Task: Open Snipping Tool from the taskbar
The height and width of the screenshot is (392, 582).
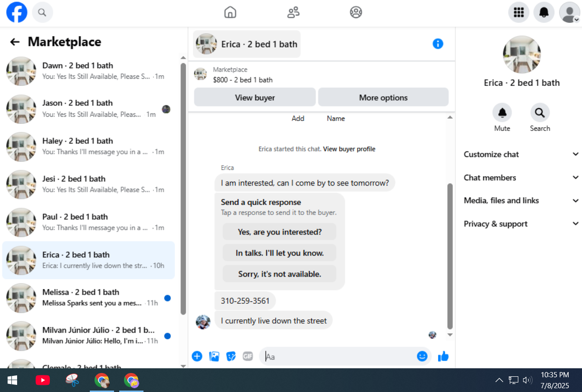Action: pyautogui.click(x=72, y=380)
